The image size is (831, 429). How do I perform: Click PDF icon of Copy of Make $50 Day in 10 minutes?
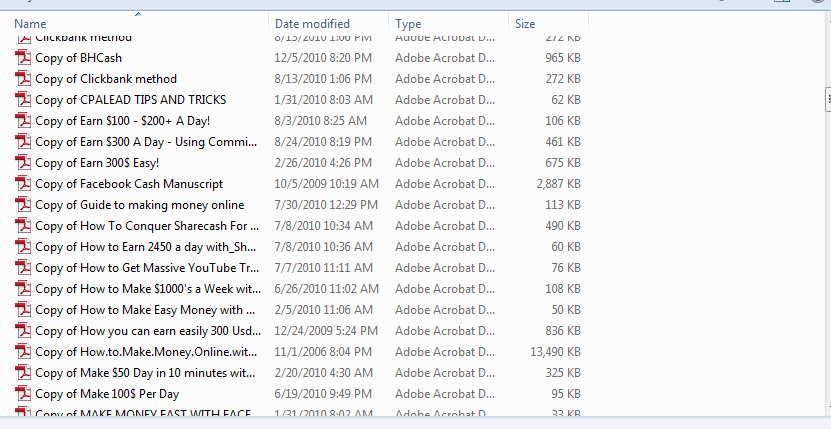(23, 372)
